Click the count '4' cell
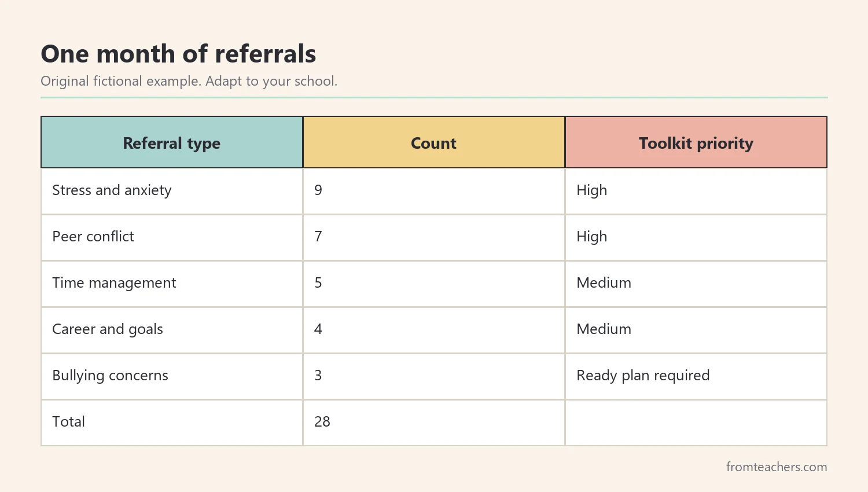Viewport: 868px width, 492px height. (x=434, y=330)
